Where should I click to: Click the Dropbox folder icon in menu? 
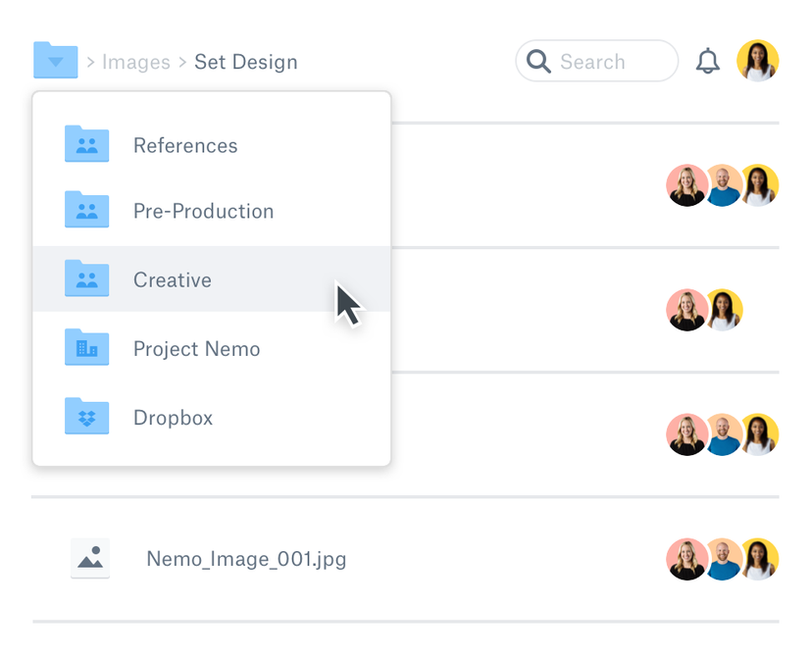click(x=86, y=417)
